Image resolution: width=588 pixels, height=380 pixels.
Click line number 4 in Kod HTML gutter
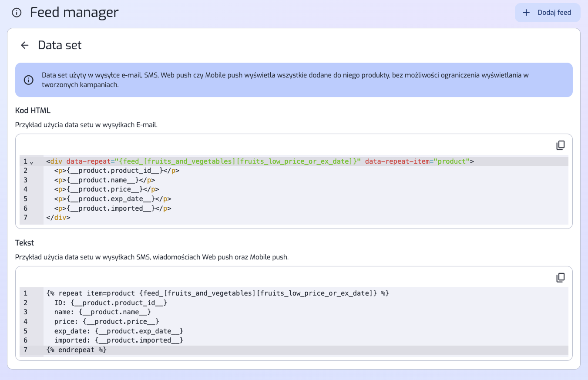(x=26, y=189)
